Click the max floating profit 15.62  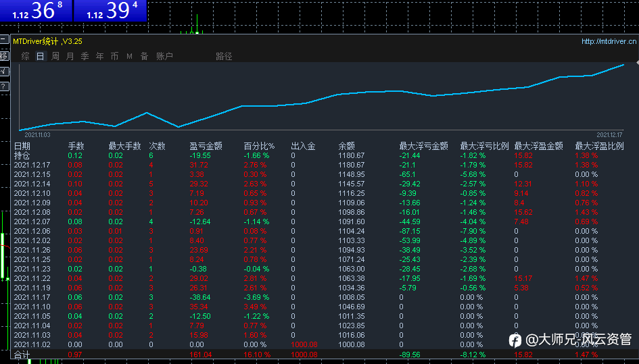coord(523,212)
